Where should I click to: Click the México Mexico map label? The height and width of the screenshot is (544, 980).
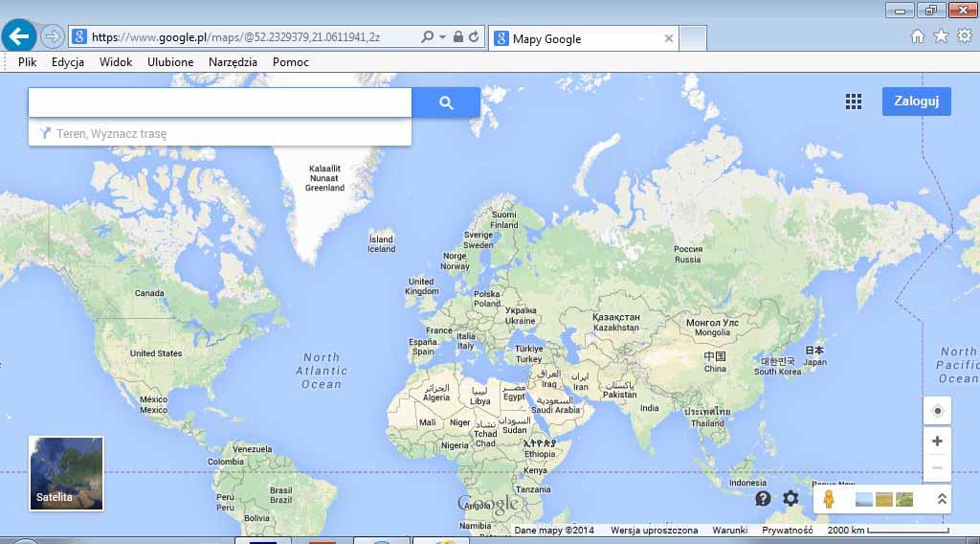pos(154,404)
